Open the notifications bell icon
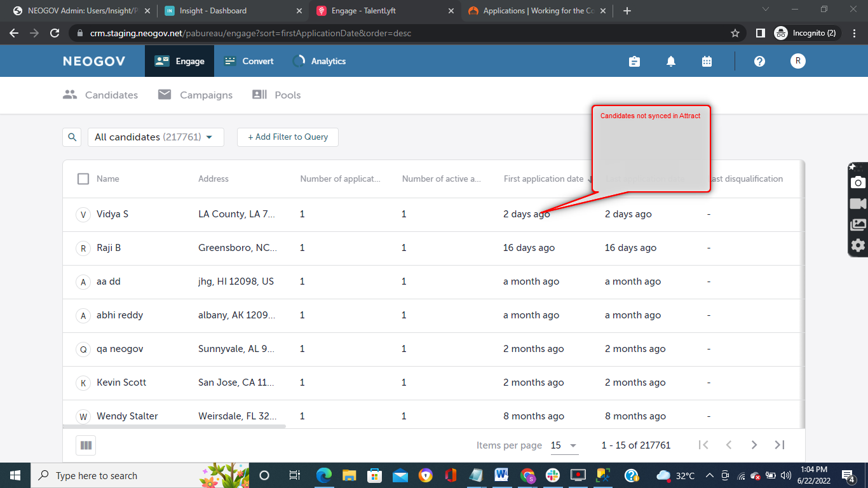This screenshot has height=488, width=868. point(670,61)
